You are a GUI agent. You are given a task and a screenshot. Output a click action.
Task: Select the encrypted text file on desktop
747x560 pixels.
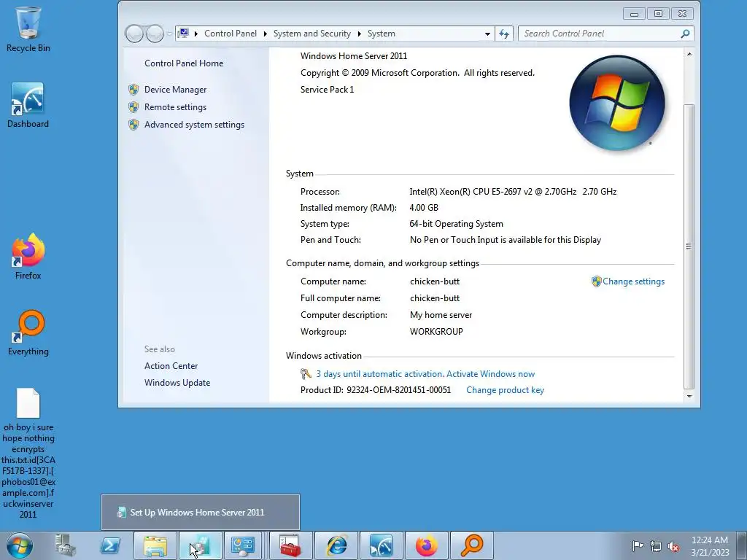tap(28, 453)
